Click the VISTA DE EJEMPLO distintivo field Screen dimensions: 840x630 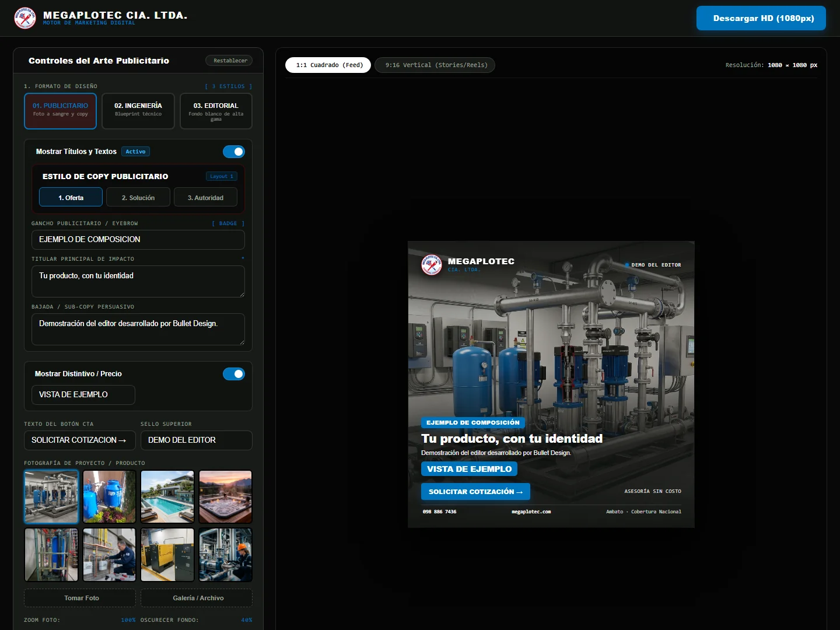83,395
